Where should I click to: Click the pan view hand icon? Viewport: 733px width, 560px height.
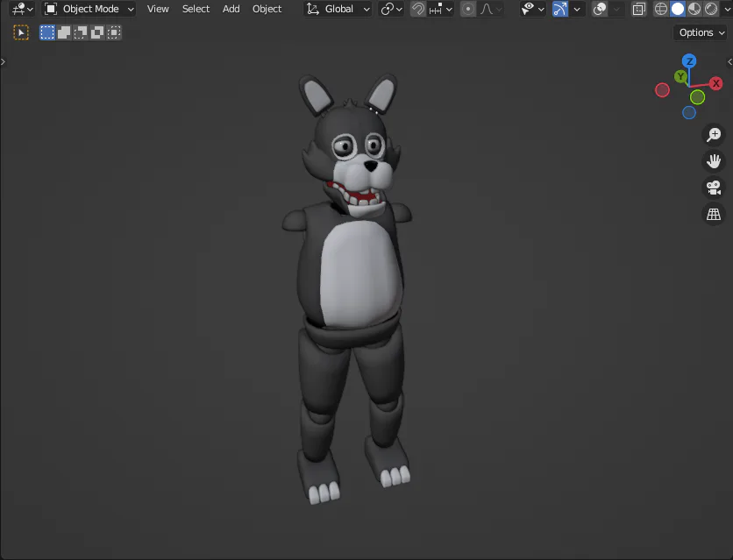pos(714,161)
